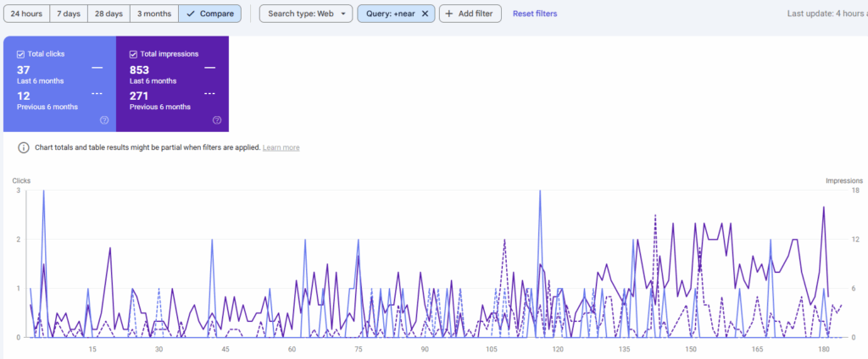868x359 pixels.
Task: Click the plus icon on Add filter
Action: 449,14
